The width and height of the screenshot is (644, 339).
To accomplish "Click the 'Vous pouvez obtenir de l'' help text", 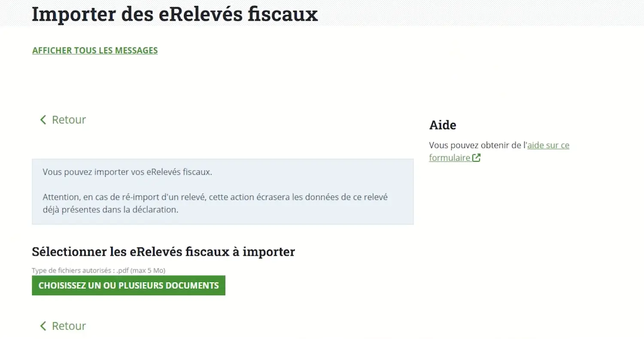I will click(x=477, y=145).
